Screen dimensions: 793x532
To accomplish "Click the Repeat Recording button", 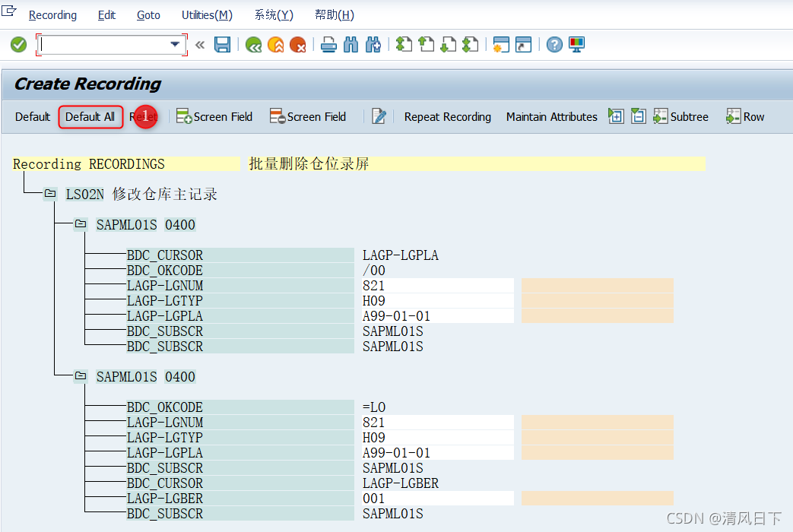I will 447,116.
